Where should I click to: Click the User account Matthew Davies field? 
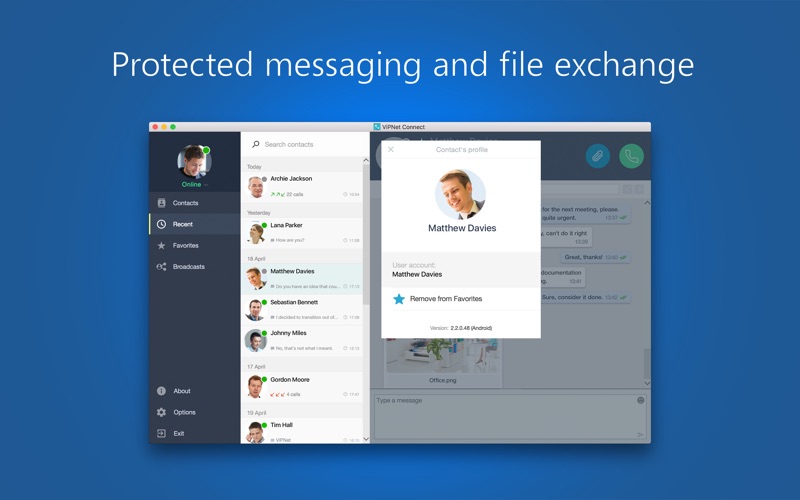[461, 270]
